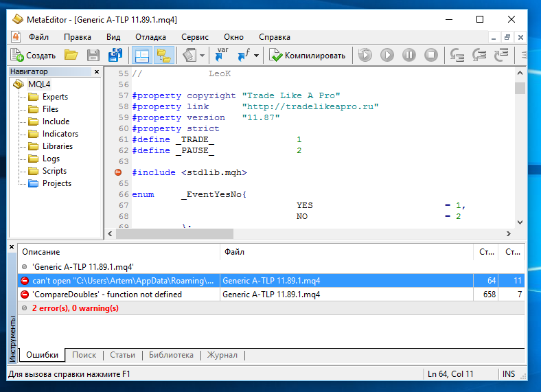Click the var insert variable icon
The image size is (541, 392).
pos(222,54)
